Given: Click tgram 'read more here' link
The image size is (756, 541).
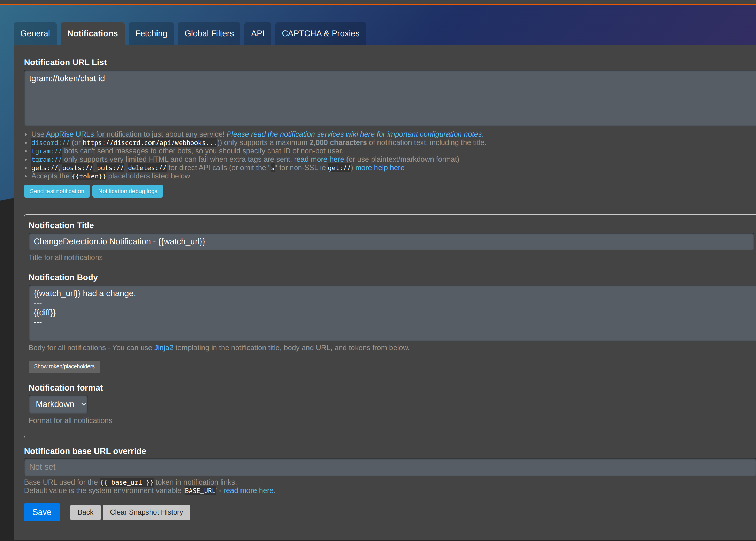Looking at the screenshot, I should coord(319,159).
